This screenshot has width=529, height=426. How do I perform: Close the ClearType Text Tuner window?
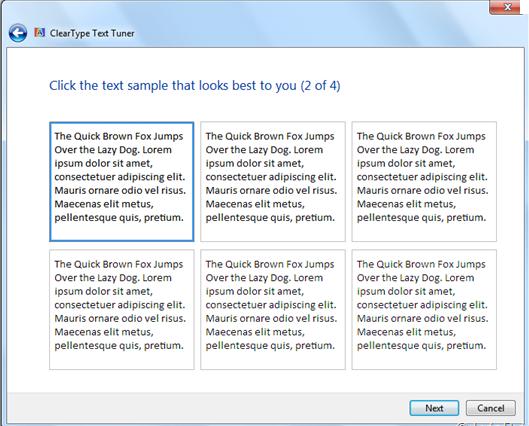[507, 7]
